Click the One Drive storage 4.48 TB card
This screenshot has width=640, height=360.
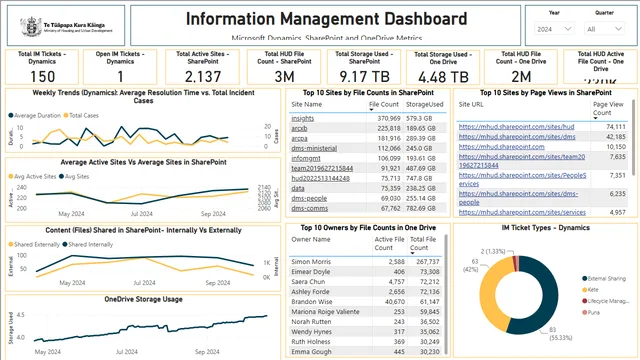point(443,67)
